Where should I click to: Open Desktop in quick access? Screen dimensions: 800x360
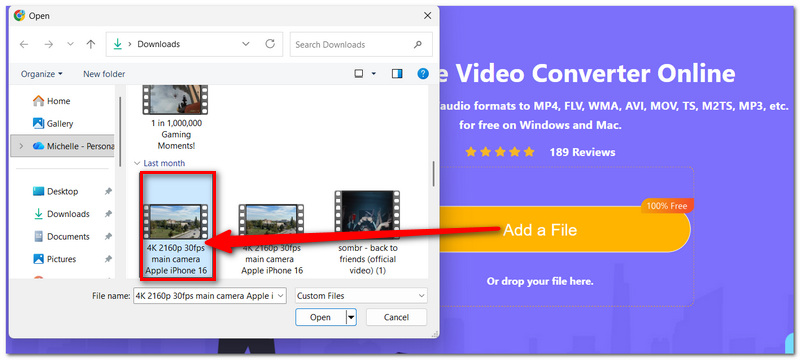tap(55, 191)
